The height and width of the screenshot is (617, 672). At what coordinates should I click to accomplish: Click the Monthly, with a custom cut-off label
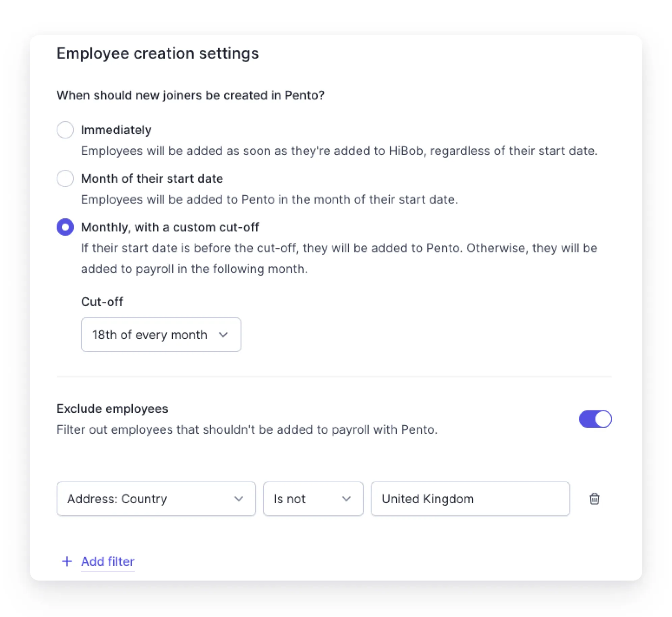[170, 227]
